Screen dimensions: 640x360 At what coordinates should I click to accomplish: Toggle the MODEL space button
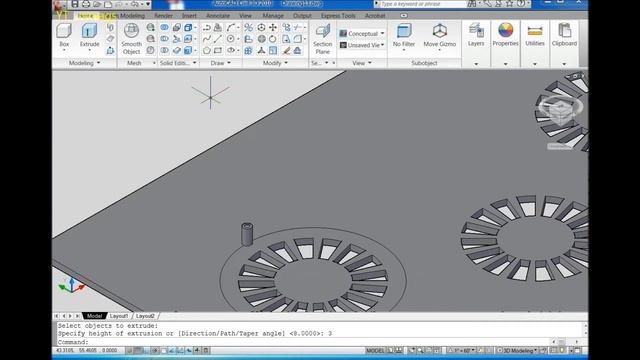point(375,351)
